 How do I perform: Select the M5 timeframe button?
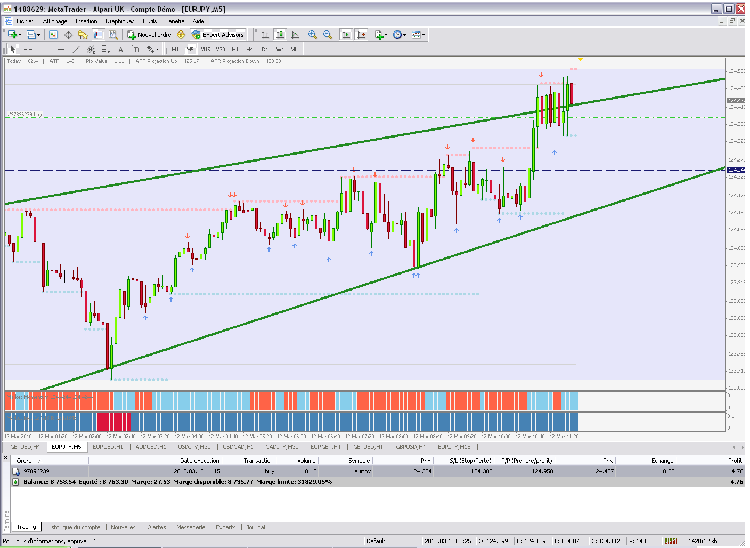191,48
